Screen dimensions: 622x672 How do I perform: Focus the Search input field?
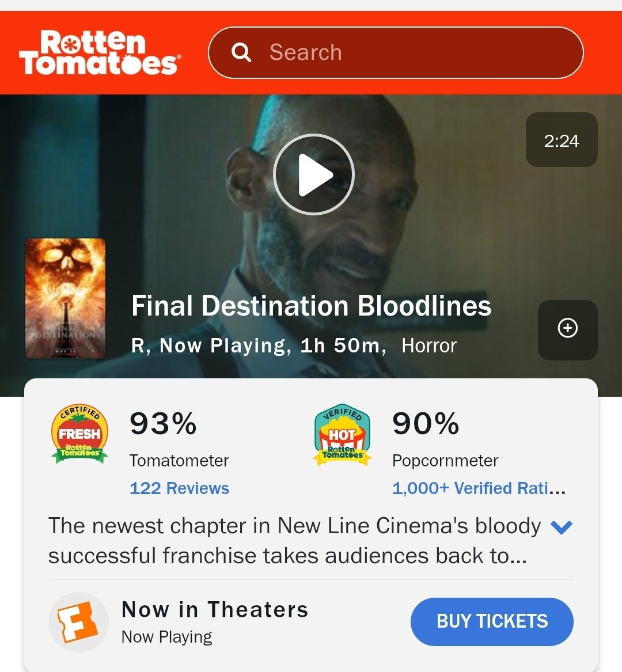coord(396,53)
